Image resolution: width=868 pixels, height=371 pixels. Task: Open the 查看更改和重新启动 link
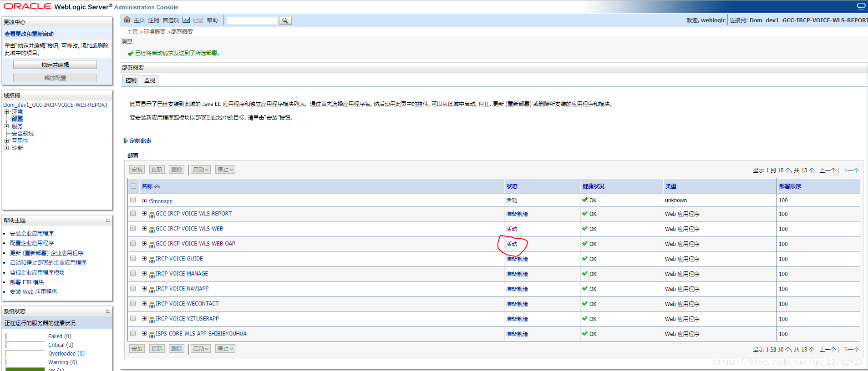(29, 34)
